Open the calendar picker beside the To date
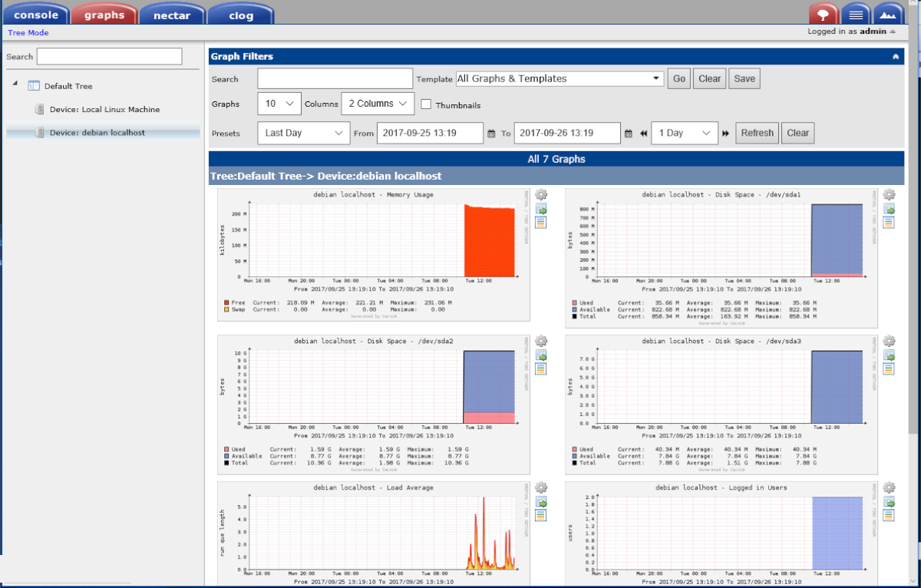 628,134
